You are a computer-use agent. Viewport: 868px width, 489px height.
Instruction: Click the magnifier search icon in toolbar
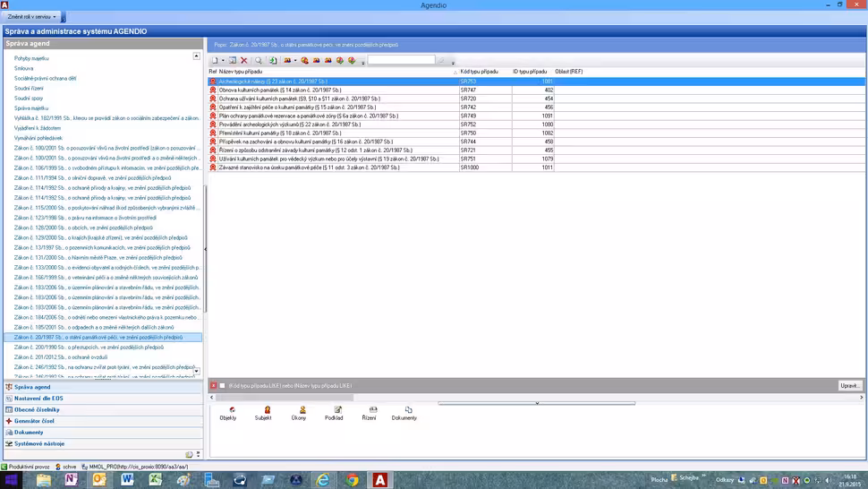click(259, 61)
